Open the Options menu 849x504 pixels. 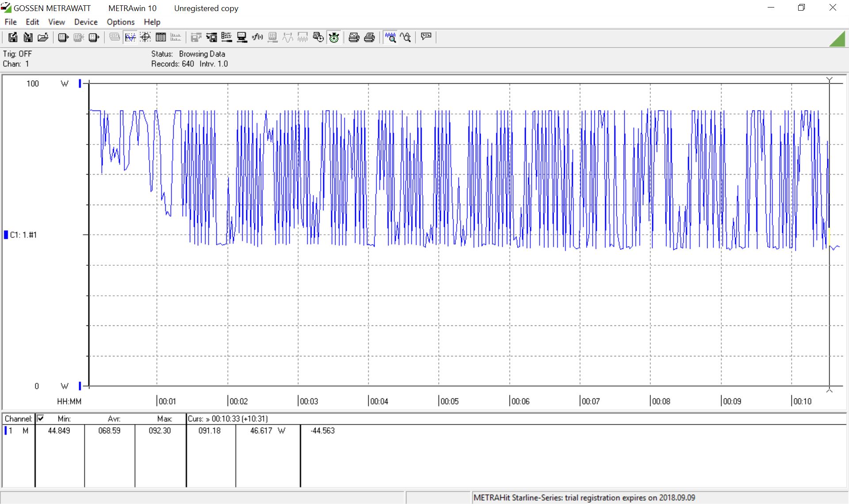point(120,22)
